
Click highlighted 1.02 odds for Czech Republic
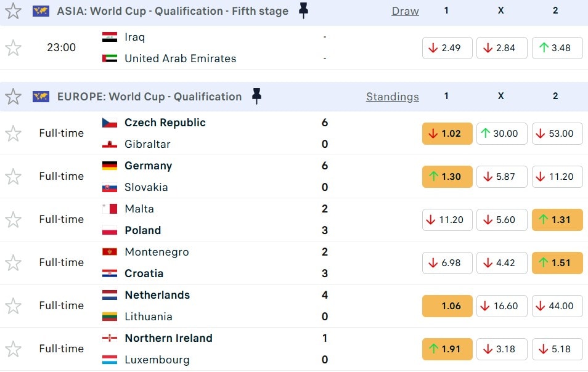(447, 134)
